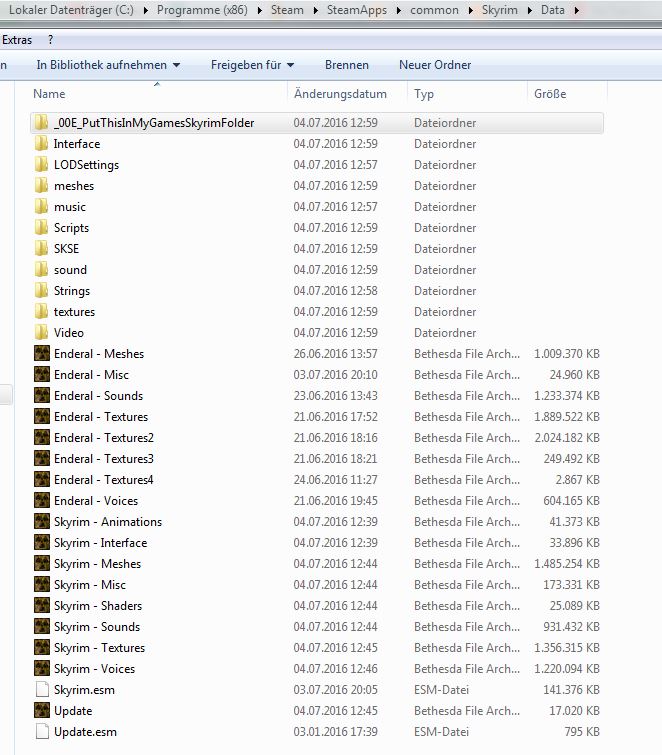This screenshot has height=755, width=662.
Task: Click the 03.01.2016 17:39 date value
Action: click(x=336, y=732)
